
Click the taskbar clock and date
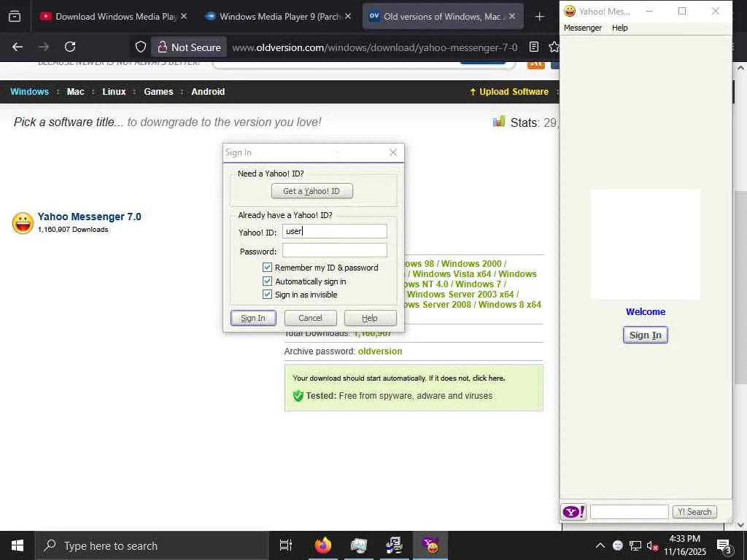(684, 545)
